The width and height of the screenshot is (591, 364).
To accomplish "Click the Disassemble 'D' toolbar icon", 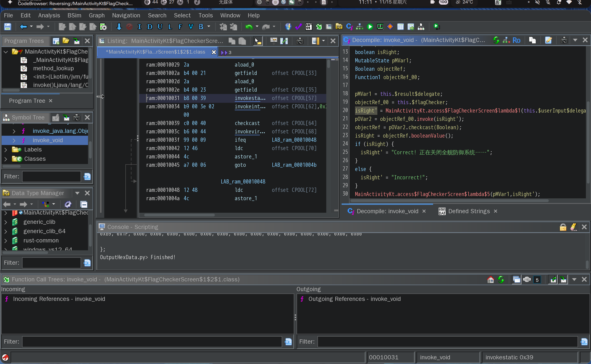I will (x=149, y=27).
